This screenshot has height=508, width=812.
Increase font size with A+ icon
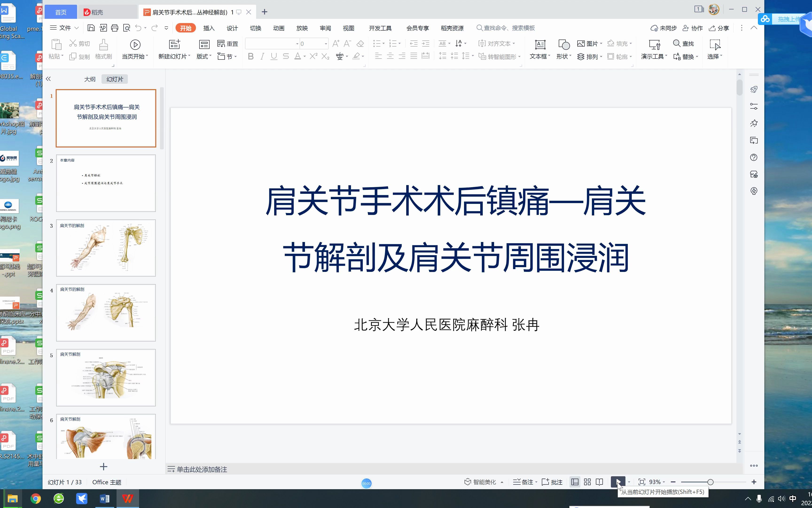point(336,43)
